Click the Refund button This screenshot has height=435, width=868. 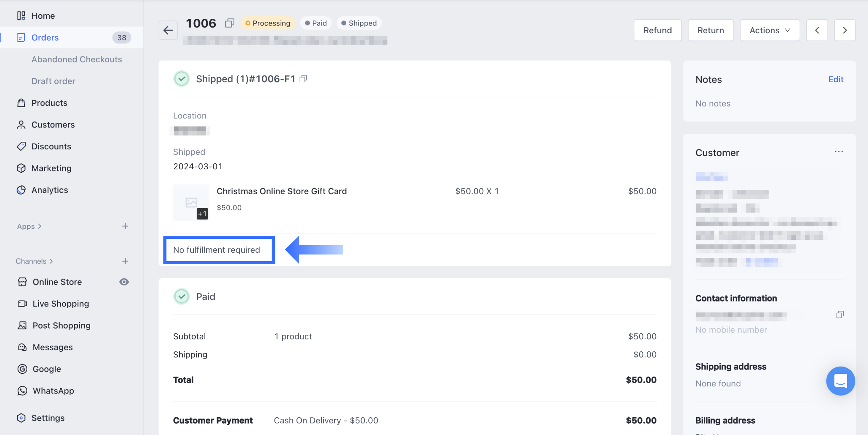657,30
